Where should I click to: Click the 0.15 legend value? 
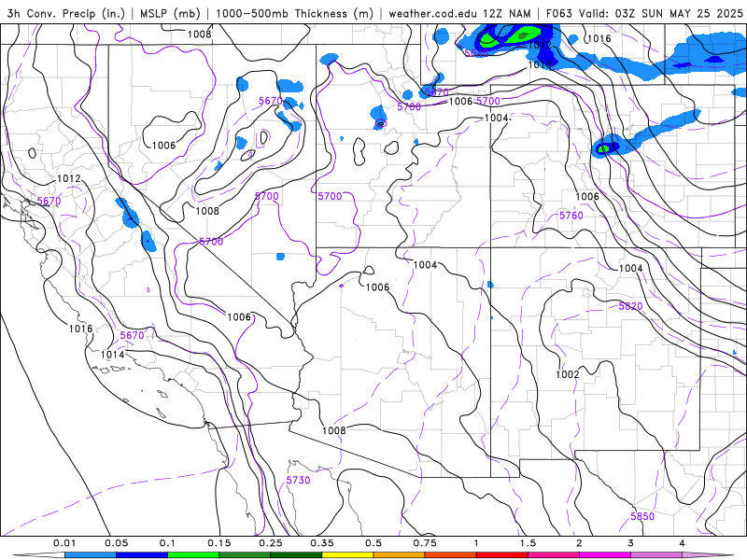[x=219, y=543]
